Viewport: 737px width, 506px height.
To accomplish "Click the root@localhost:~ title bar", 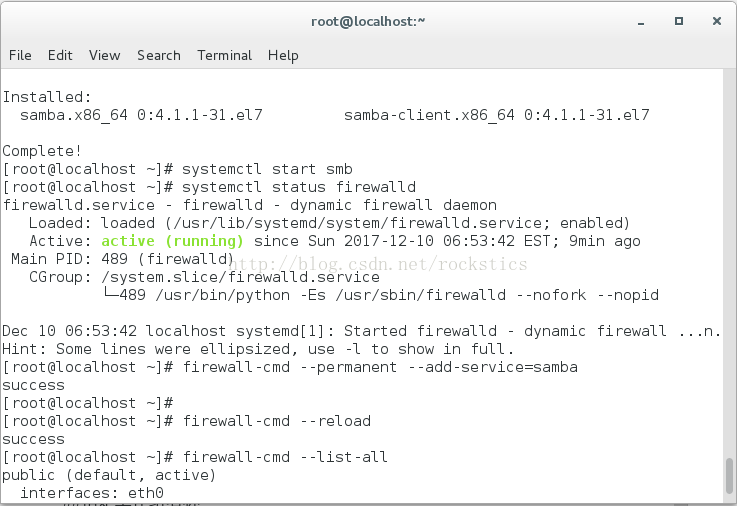I will coord(368,22).
